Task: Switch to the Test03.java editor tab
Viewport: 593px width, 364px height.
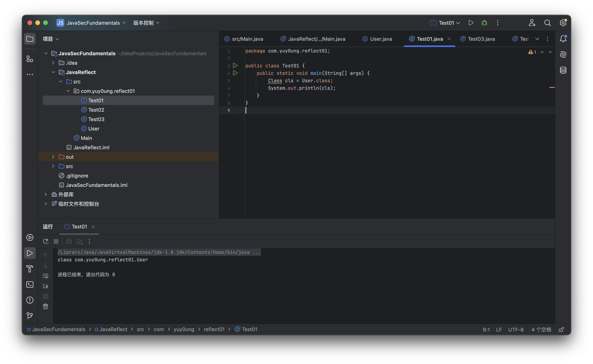Action: click(x=481, y=39)
